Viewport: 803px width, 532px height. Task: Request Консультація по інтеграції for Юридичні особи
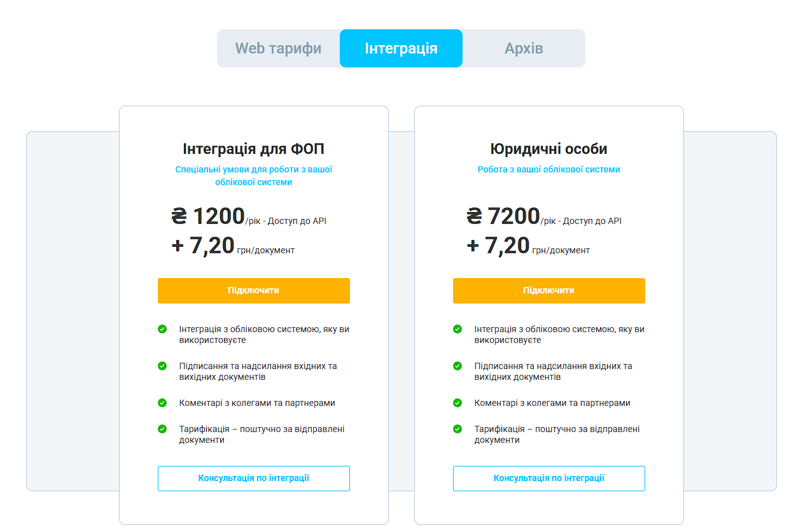[549, 479]
